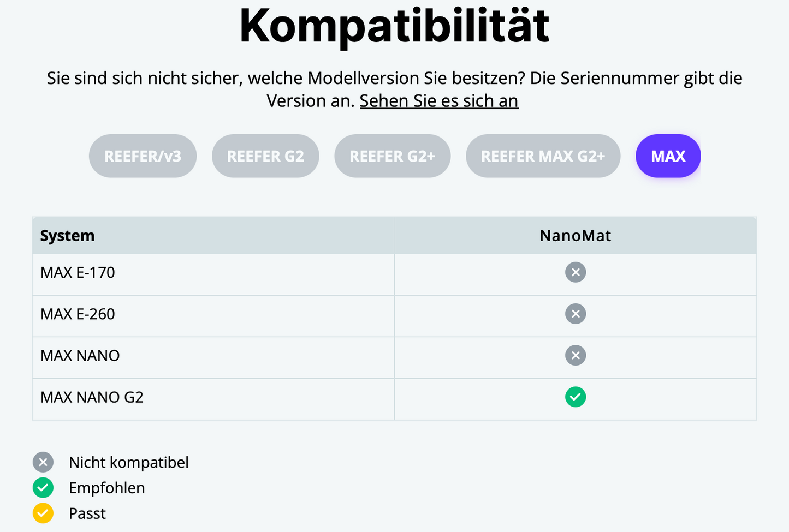Image resolution: width=789 pixels, height=532 pixels.
Task: Click the 'NanoMat' column header
Action: point(575,236)
